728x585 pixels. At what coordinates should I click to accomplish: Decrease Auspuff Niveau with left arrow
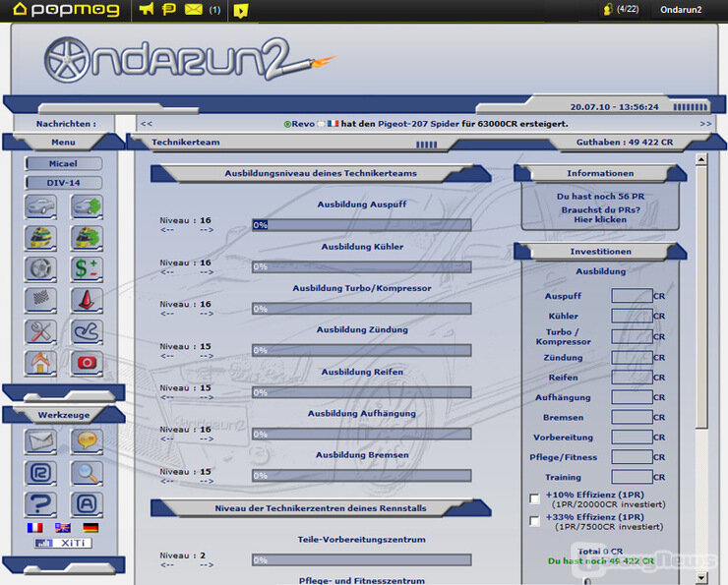166,230
